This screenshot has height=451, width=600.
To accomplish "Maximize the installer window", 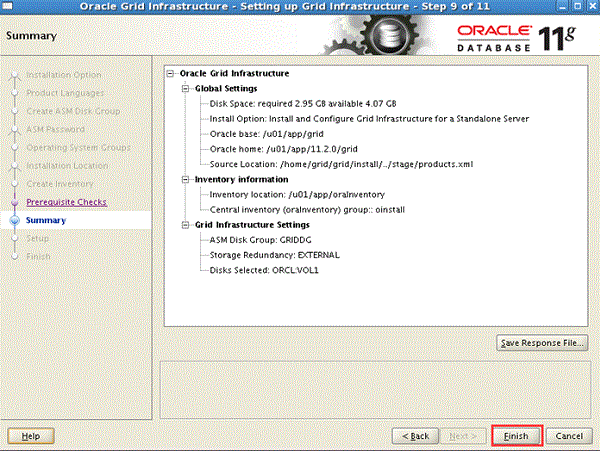I will (x=577, y=7).
